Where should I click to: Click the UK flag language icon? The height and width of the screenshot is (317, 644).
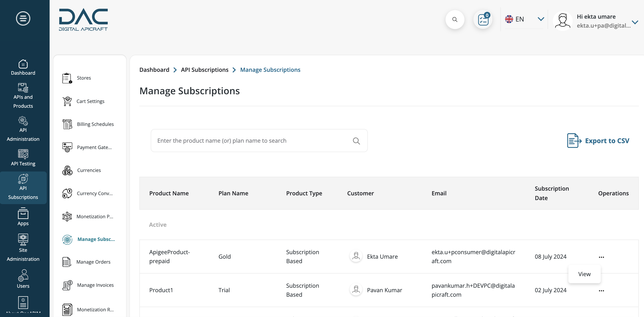click(509, 19)
